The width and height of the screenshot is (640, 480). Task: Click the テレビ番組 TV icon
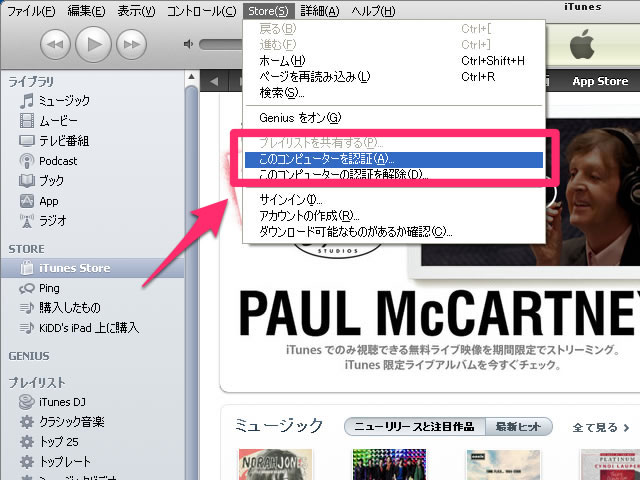coord(27,141)
